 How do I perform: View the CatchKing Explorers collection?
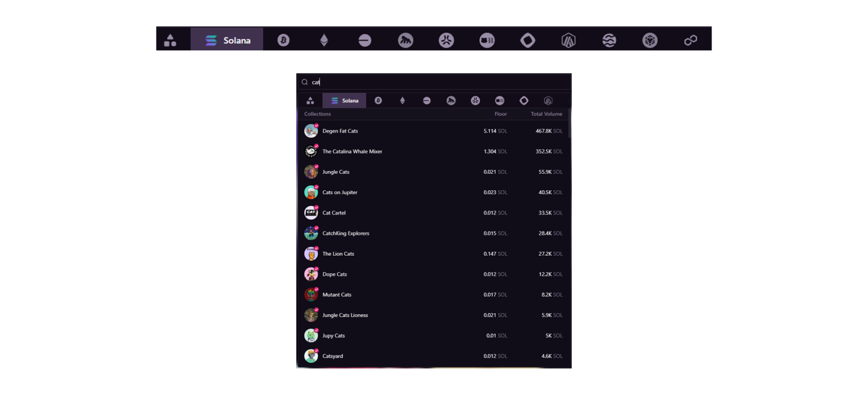[433, 233]
